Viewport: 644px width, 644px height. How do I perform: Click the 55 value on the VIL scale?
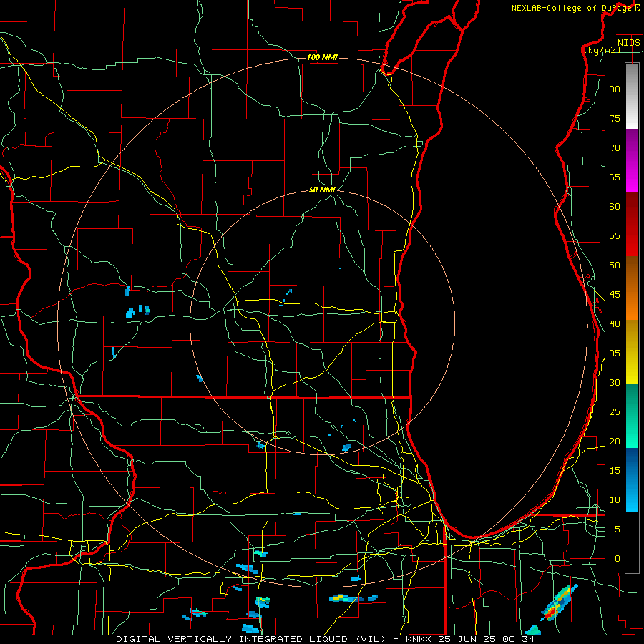tap(615, 235)
